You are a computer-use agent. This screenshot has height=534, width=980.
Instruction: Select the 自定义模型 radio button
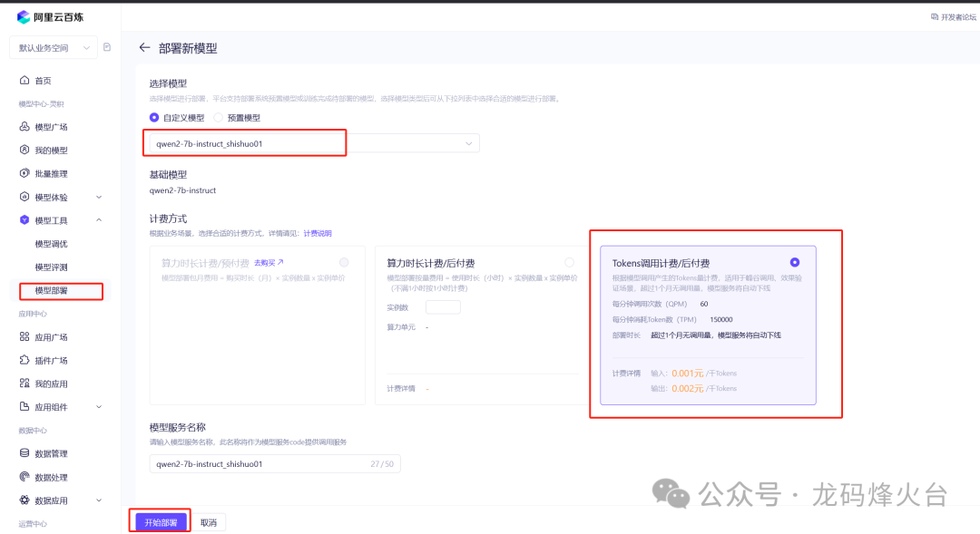(x=153, y=118)
